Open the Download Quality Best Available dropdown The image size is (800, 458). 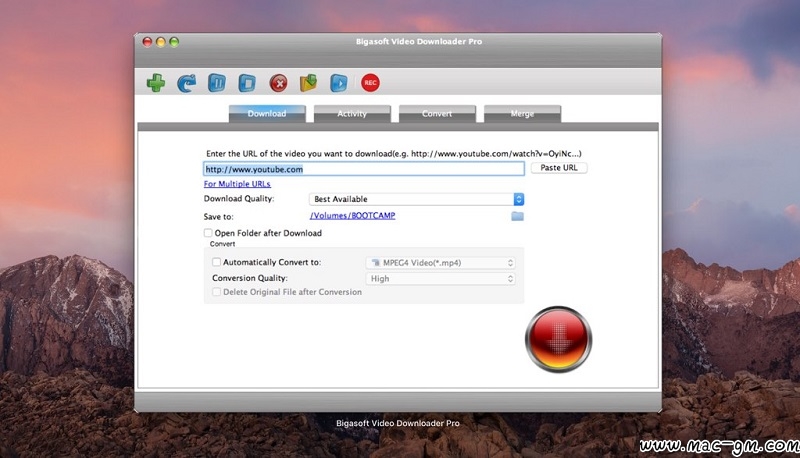416,199
